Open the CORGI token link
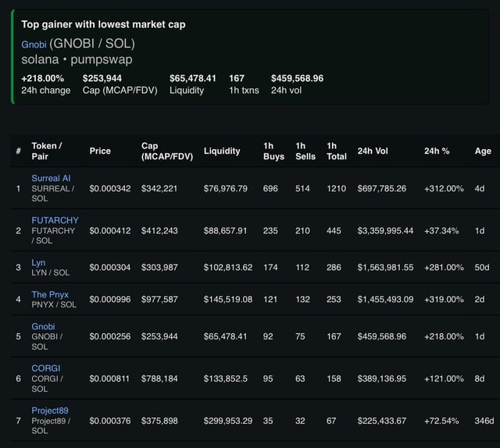500x448 pixels. tap(45, 368)
